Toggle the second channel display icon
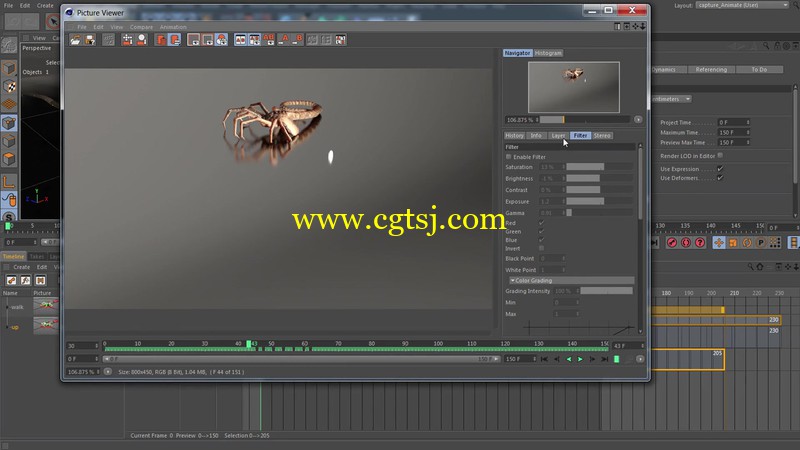The image size is (800, 450). pos(208,40)
